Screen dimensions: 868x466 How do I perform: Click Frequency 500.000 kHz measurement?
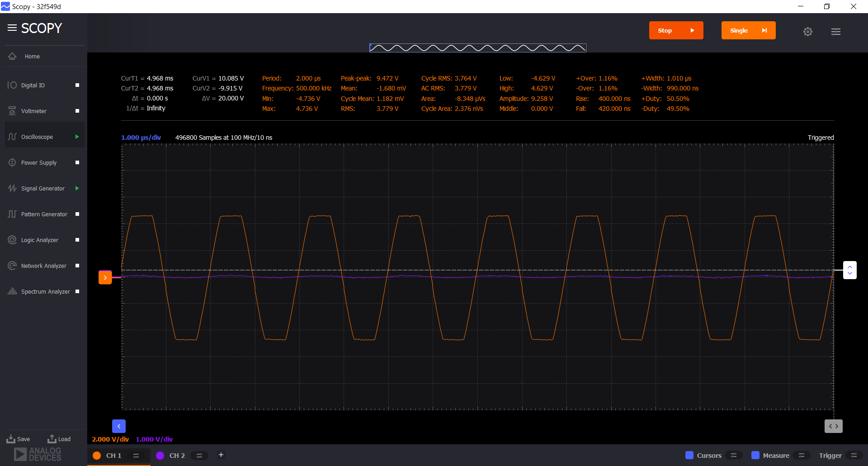point(297,88)
